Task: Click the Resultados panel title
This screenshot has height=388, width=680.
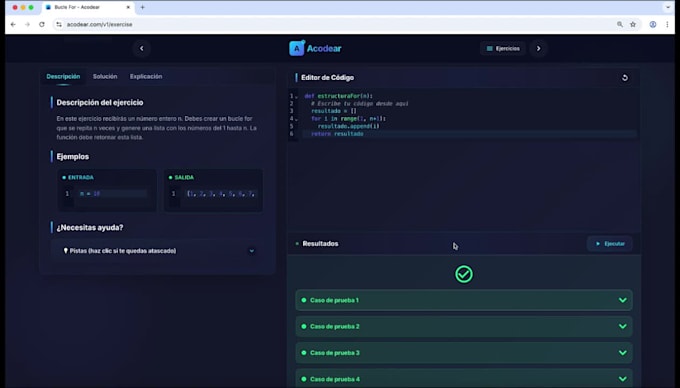Action: point(320,244)
